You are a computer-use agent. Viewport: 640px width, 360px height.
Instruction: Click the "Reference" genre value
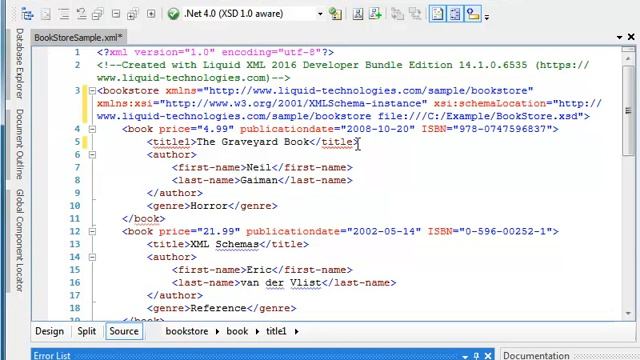218,308
